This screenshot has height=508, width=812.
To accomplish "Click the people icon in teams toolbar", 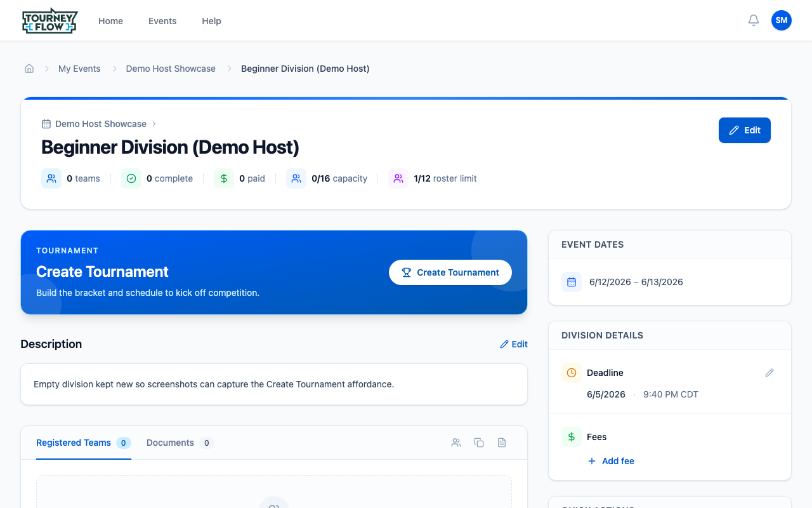I will pos(456,443).
